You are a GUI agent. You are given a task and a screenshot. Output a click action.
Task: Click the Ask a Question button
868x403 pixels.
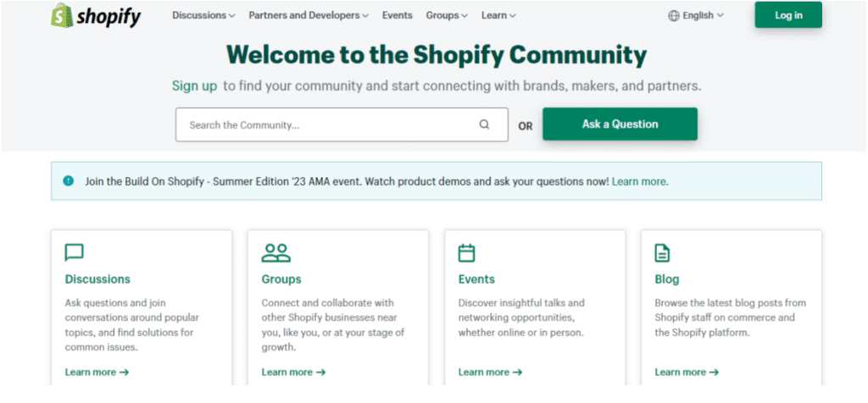pos(620,124)
